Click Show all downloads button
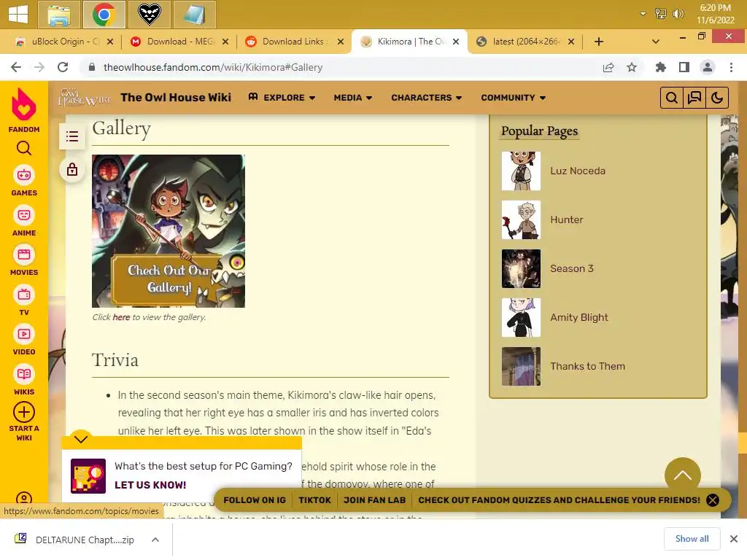Screen dimensions: 747x560 coord(692,539)
